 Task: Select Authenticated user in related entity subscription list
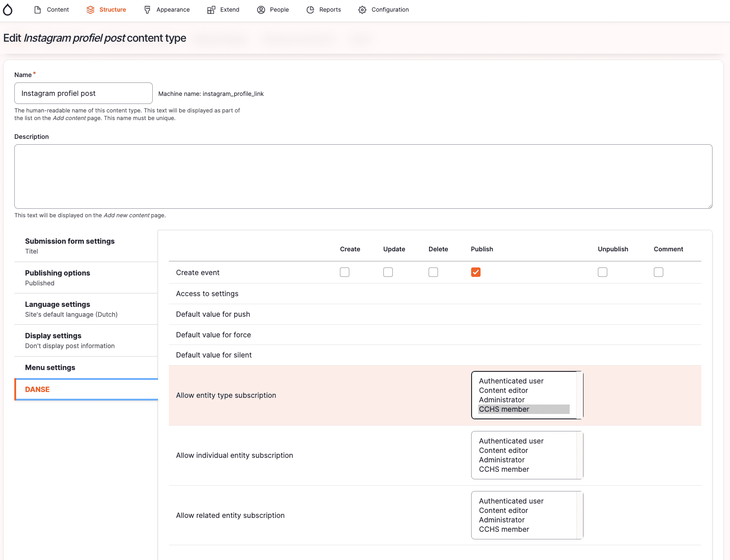524,501
